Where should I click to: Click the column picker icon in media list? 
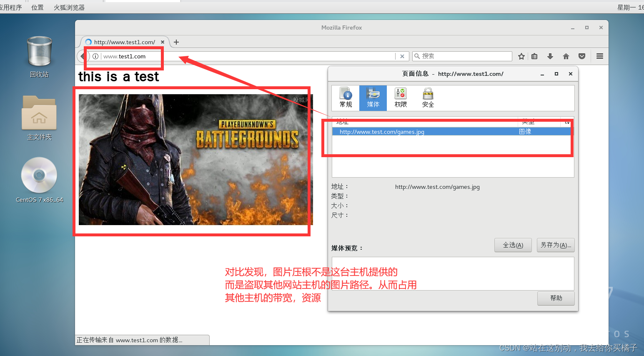pyautogui.click(x=567, y=122)
